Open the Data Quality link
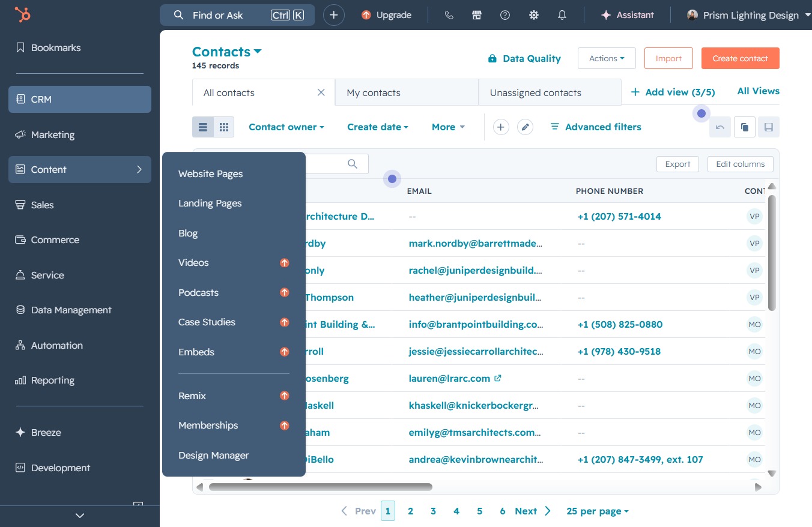812x527 pixels. (524, 58)
